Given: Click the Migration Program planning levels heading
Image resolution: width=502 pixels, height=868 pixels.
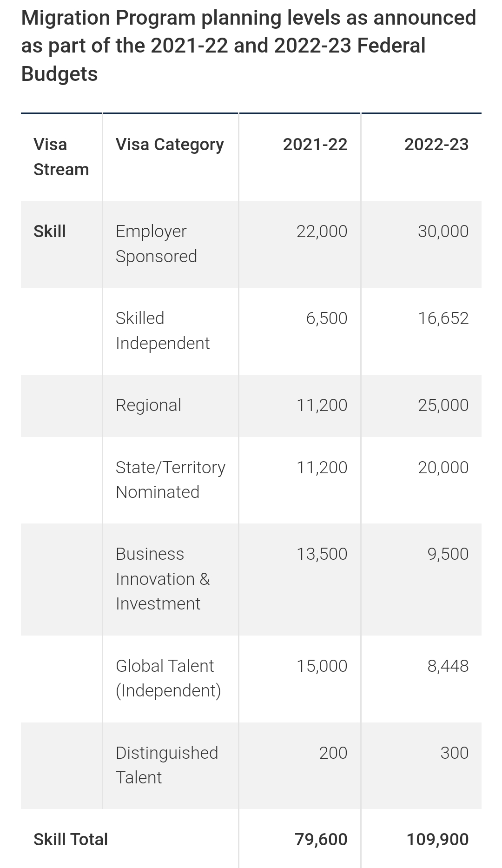Looking at the screenshot, I should click(x=249, y=46).
